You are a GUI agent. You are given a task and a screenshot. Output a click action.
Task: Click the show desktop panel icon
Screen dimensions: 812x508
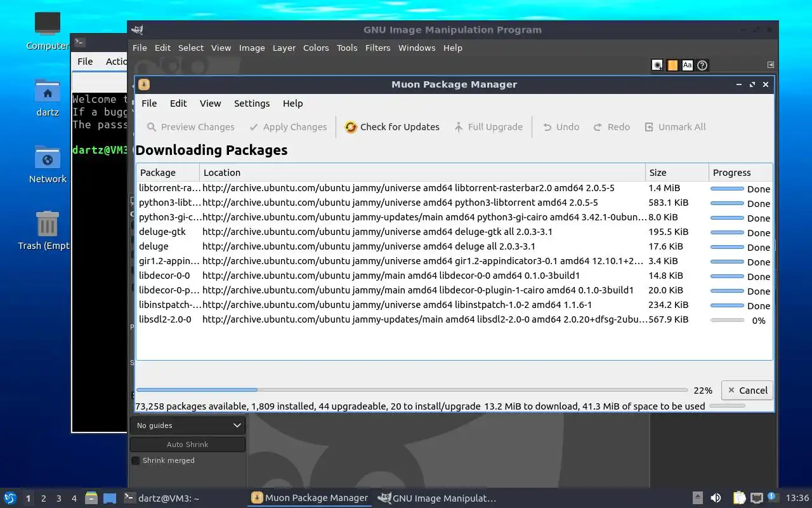coord(110,498)
